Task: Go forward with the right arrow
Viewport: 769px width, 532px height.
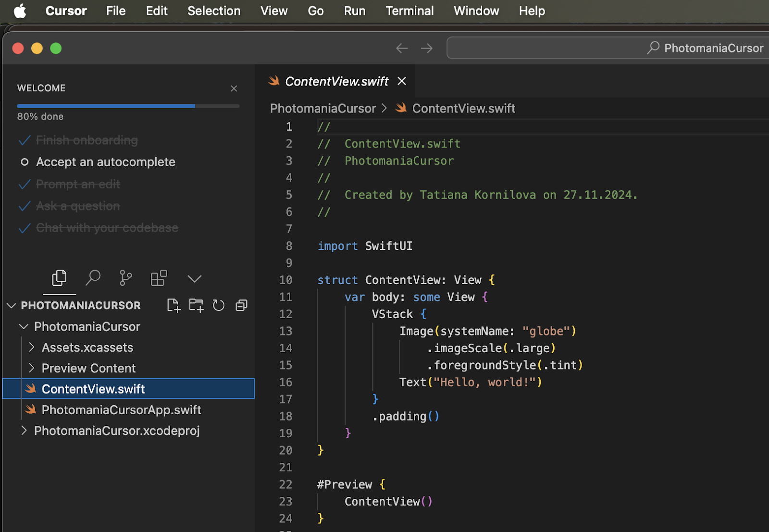Action: point(427,48)
